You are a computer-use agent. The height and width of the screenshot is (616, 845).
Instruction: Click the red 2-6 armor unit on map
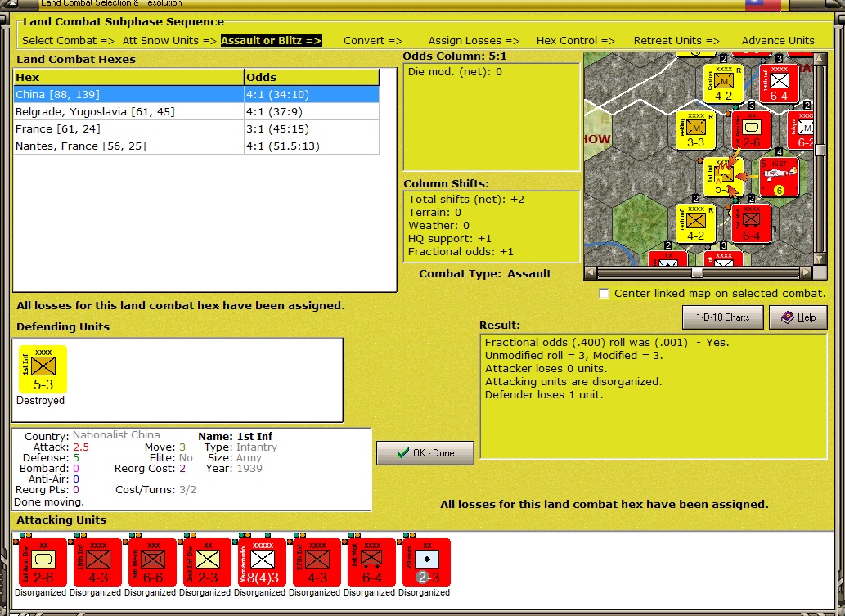[x=751, y=130]
